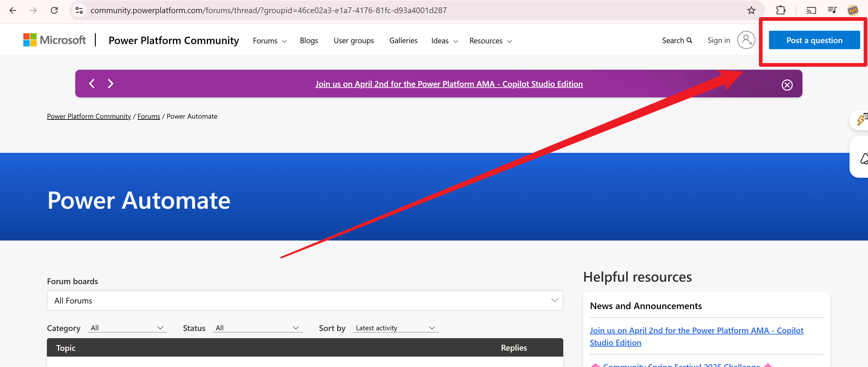This screenshot has height=367, width=868.
Task: Reload the page with refresh icon
Action: point(54,10)
